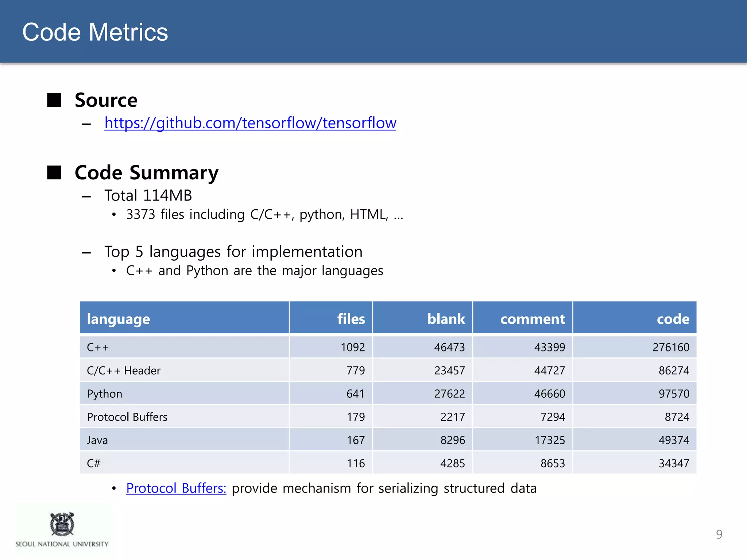The width and height of the screenshot is (747, 560).
Task: Open the tensorflow GitHub repository link
Action: point(250,123)
